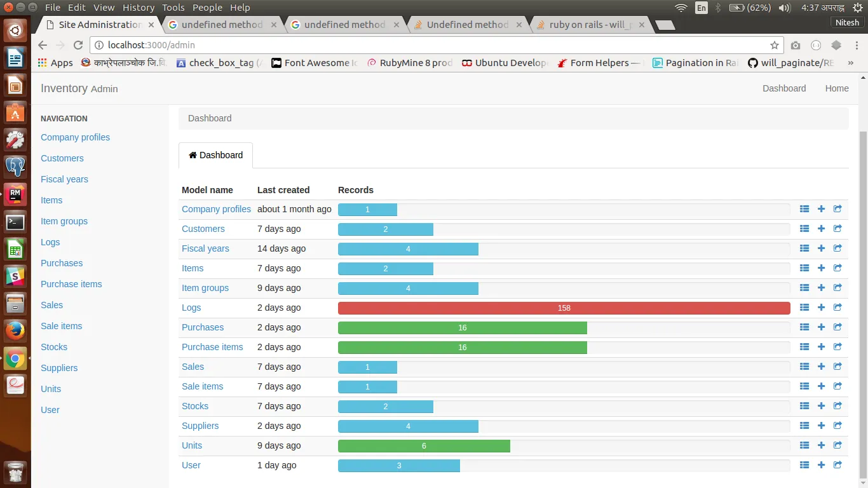Click the red Logs records bar
This screenshot has height=488, width=868.
tap(564, 308)
